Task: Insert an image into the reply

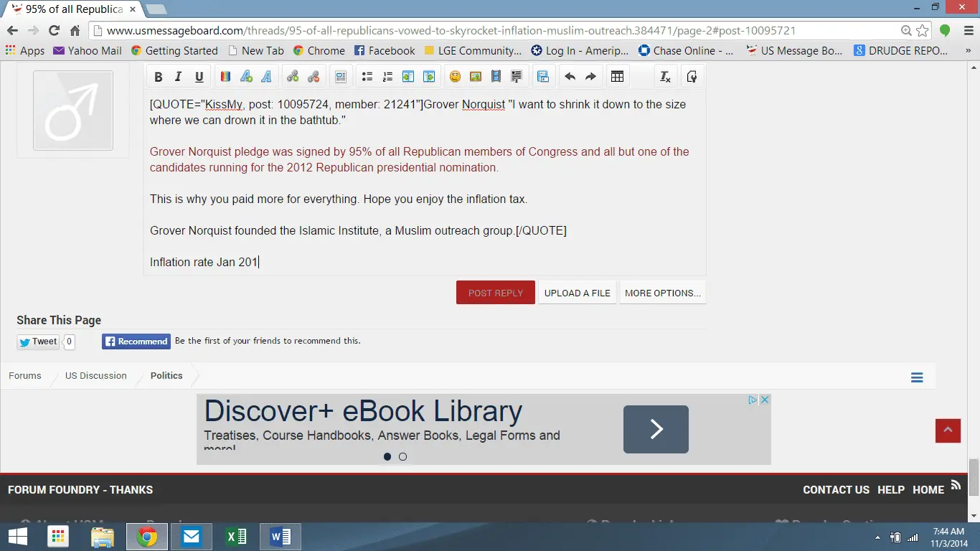Action: click(x=475, y=77)
